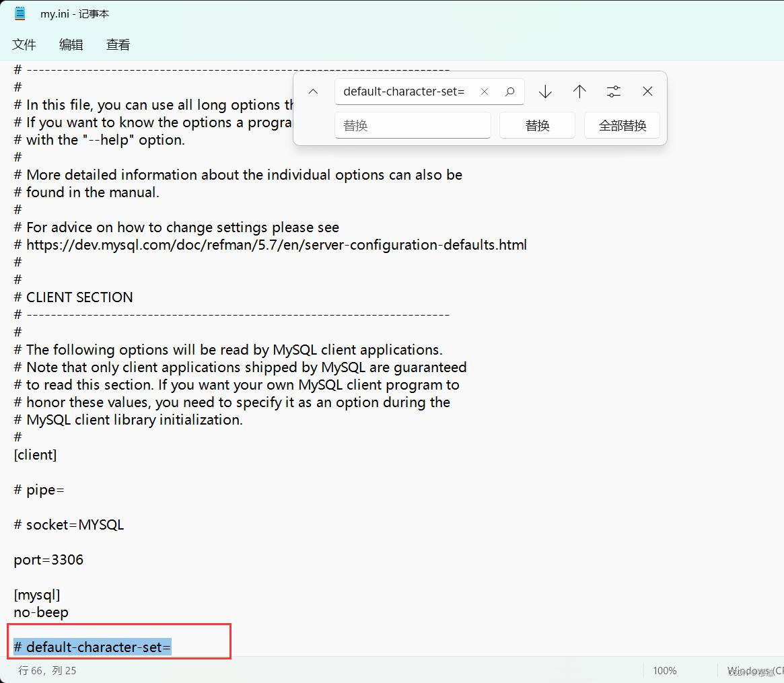Click the 'MySQL client library initialization' line
The width and height of the screenshot is (784, 683).
(x=128, y=419)
